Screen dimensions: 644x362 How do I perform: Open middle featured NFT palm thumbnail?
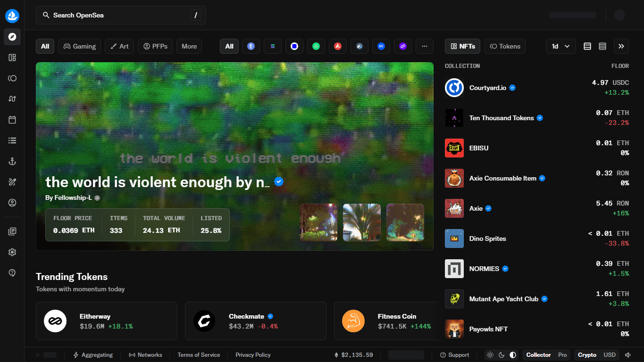coord(362,222)
